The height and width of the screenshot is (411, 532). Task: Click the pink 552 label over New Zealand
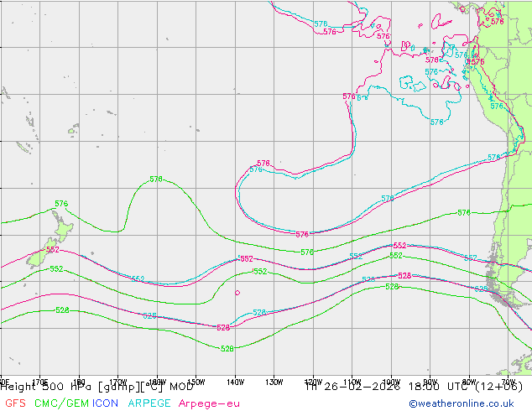coord(53,250)
